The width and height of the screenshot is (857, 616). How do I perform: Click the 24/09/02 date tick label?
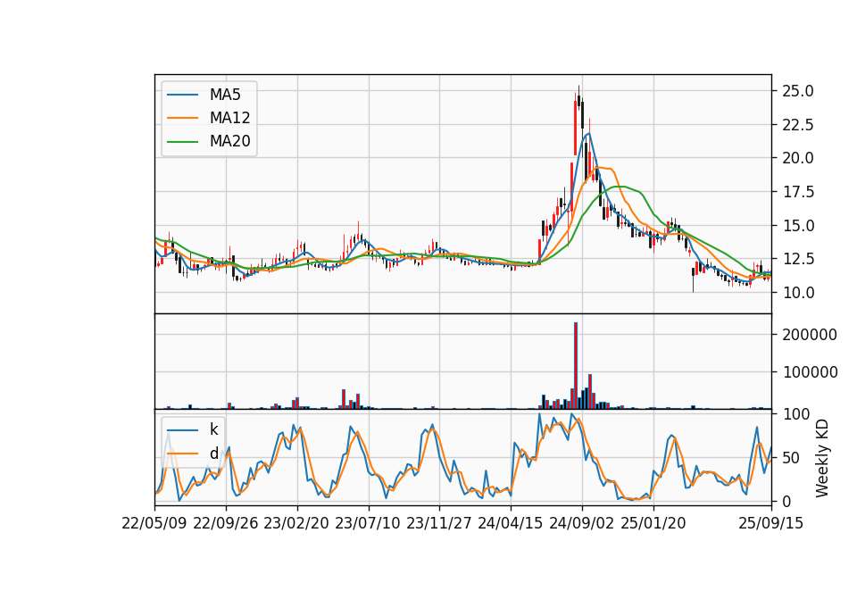point(581,523)
